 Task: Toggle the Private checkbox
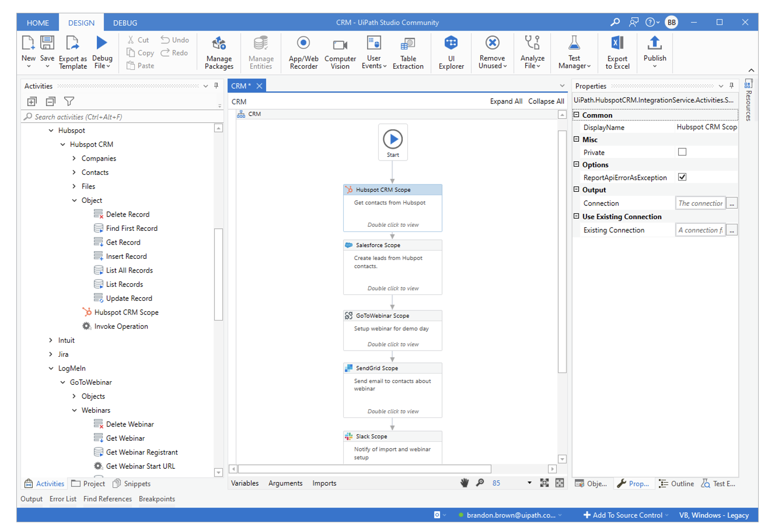point(682,152)
